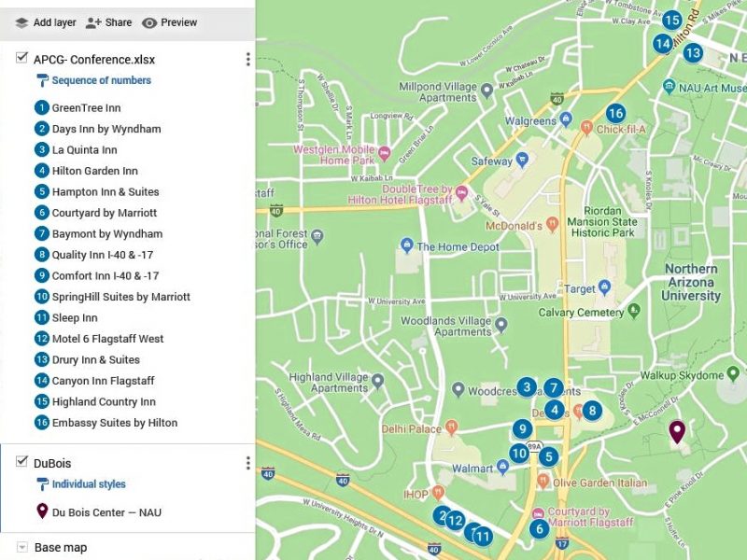Click the Preview eye icon

tap(149, 22)
